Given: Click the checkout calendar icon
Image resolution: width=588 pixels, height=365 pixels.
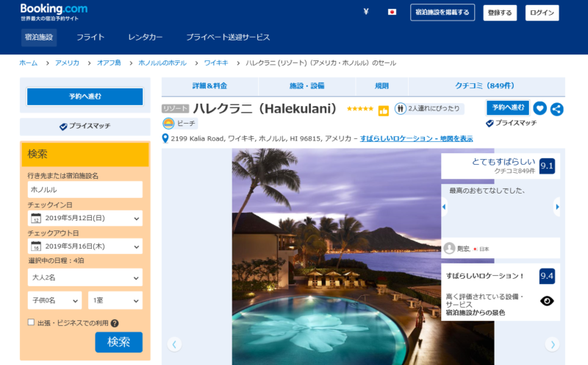Looking at the screenshot, I should 36,247.
